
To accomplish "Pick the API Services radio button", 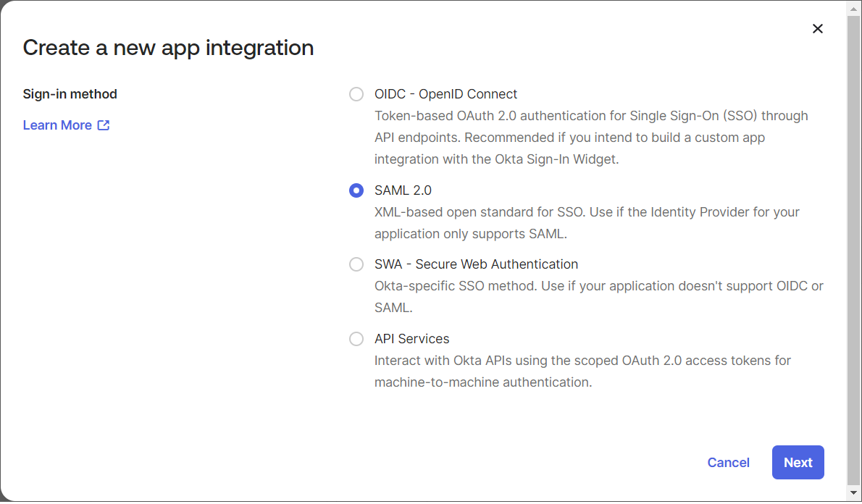I will pyautogui.click(x=356, y=339).
